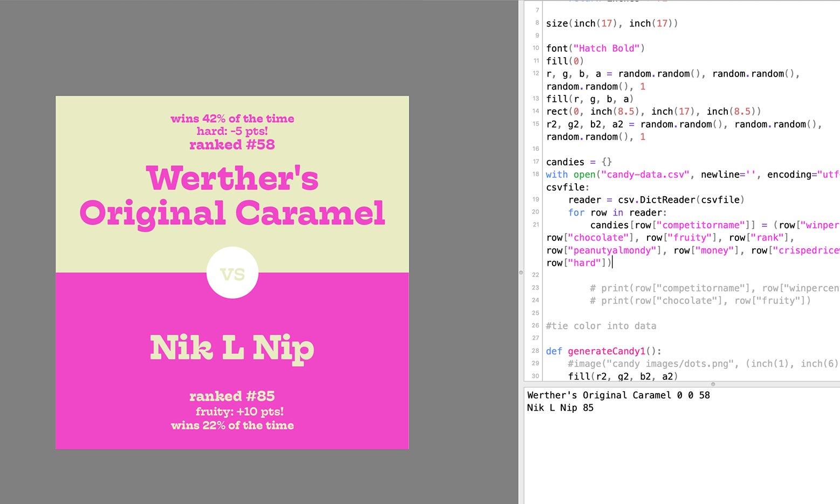Viewport: 840px width, 504px height.
Task: Click the row["chocolate"], row["fruity"] continuation line
Action: 670,238
